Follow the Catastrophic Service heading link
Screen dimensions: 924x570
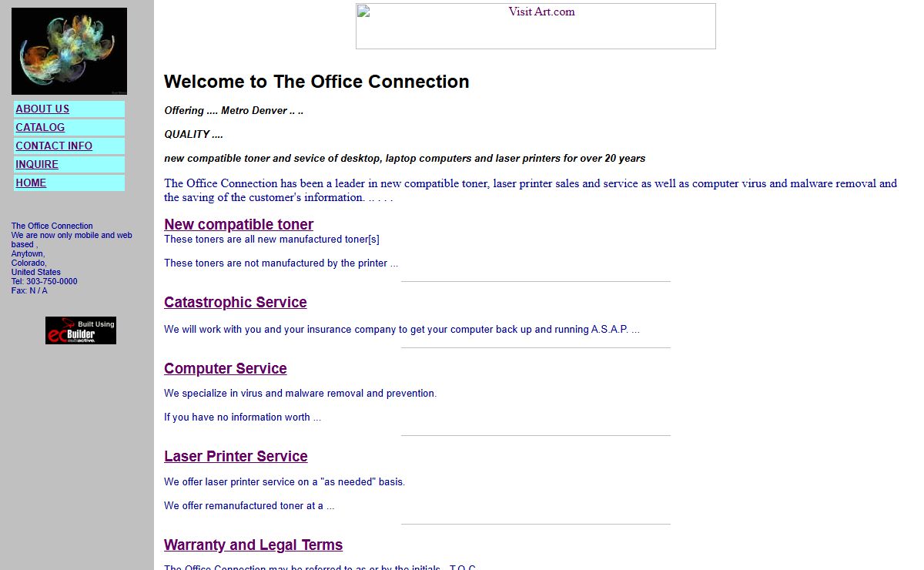coord(236,303)
